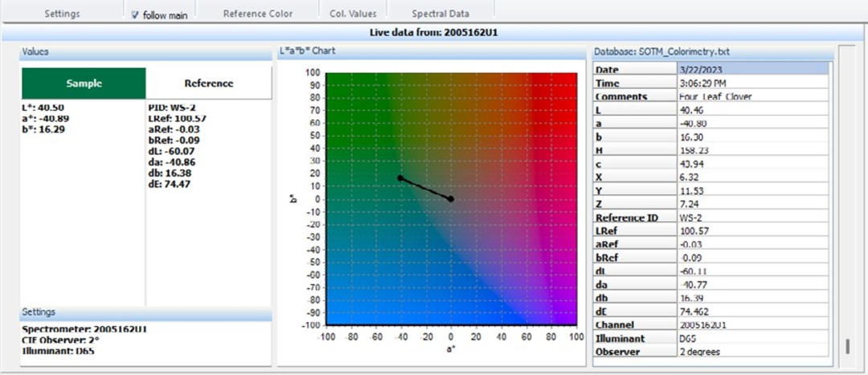Image resolution: width=868 pixels, height=375 pixels.
Task: Click Illuminant: D65 in Settings panel
Action: (57, 351)
